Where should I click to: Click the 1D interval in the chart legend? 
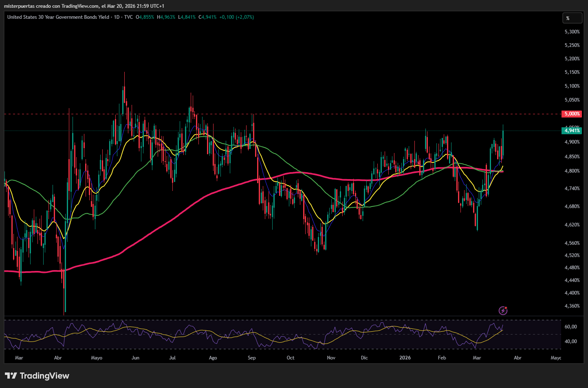(x=117, y=17)
